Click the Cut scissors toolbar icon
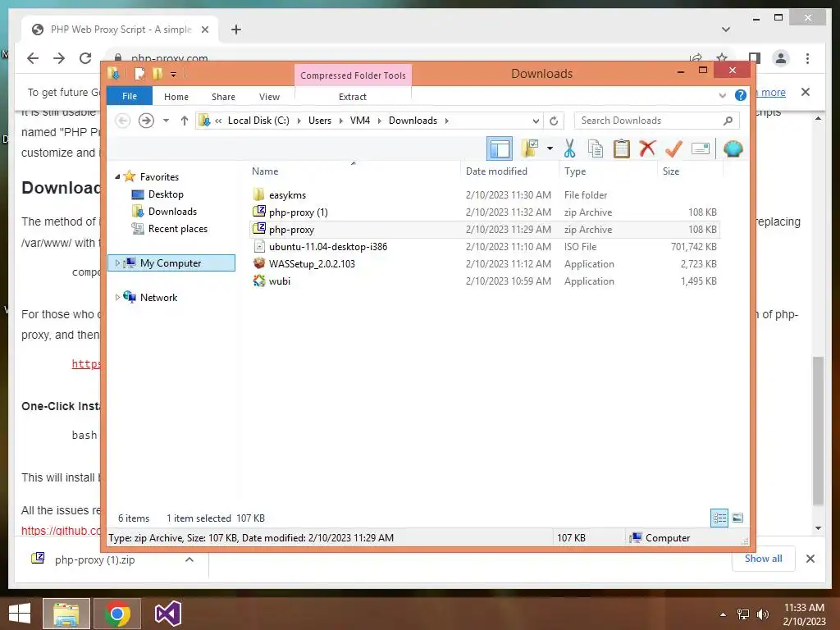The height and width of the screenshot is (630, 840). [569, 148]
